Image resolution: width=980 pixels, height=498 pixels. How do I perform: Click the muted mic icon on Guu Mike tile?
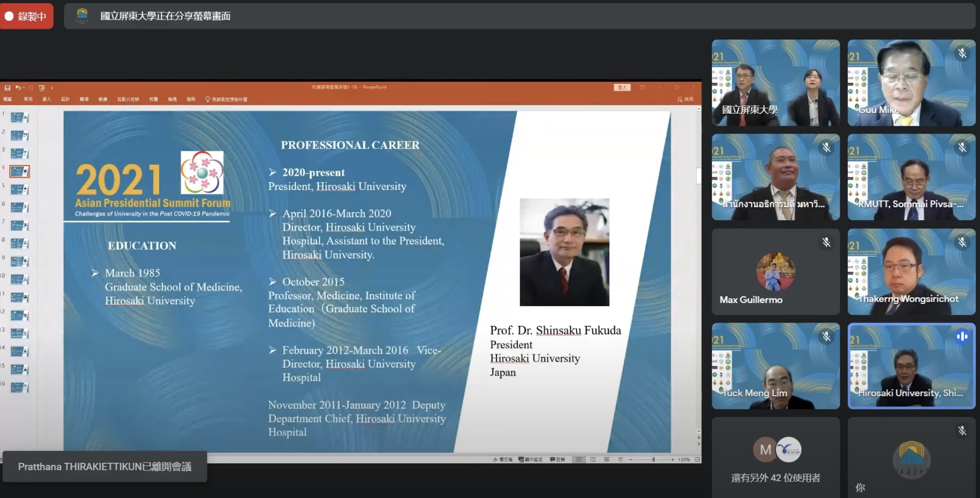click(962, 53)
